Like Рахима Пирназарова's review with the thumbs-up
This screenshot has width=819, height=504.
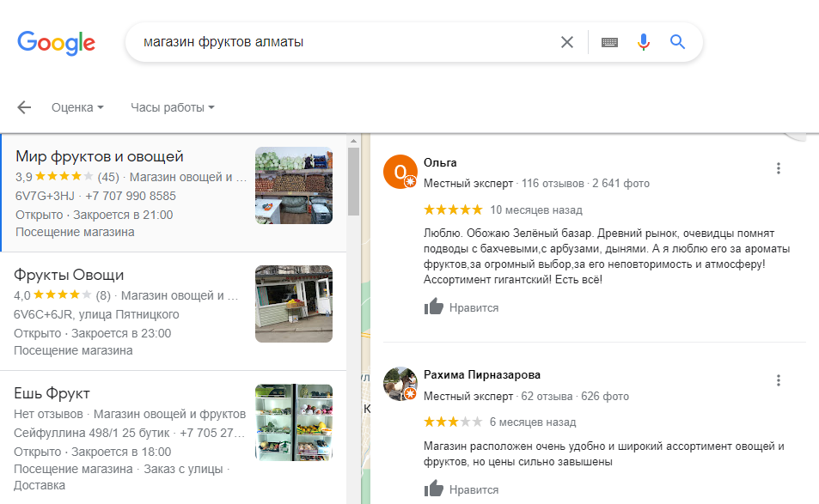pyautogui.click(x=433, y=489)
